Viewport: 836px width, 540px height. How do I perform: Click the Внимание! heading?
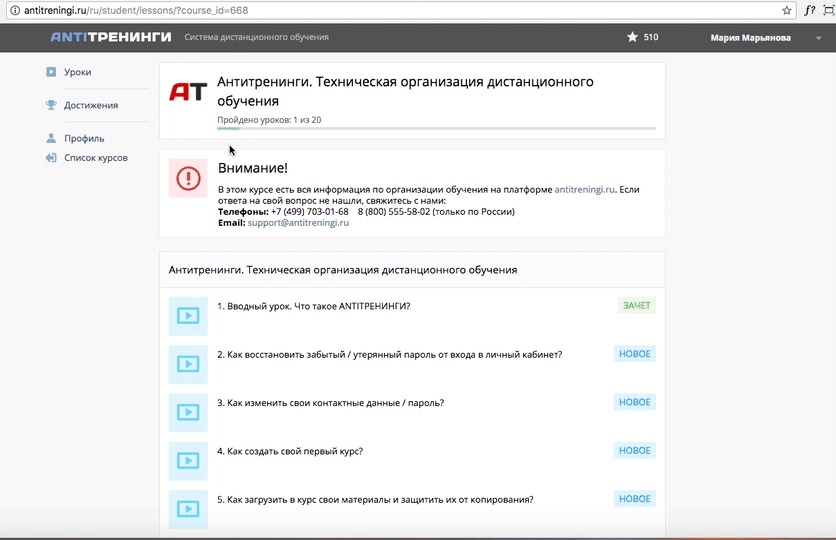[253, 168]
